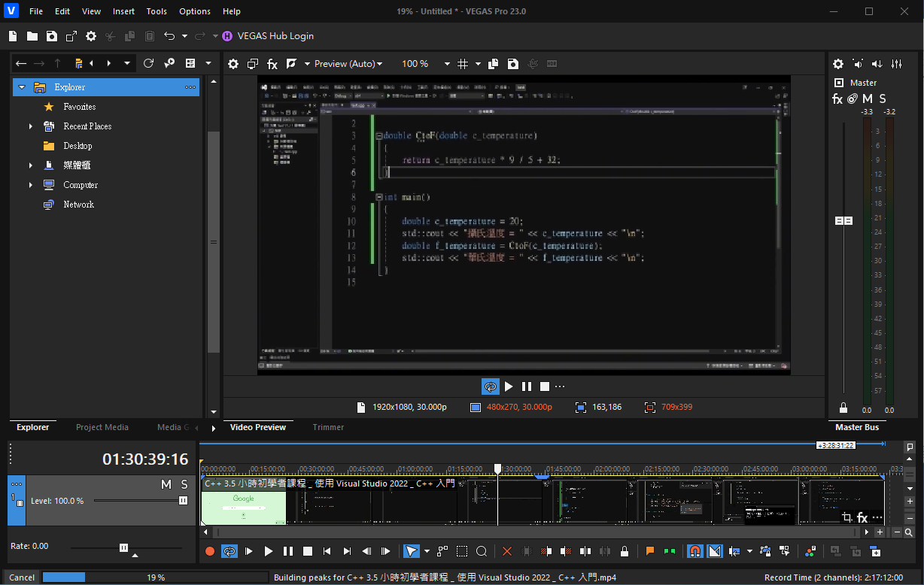Open Master FX chain
The height and width of the screenshot is (585, 924).
click(x=837, y=99)
